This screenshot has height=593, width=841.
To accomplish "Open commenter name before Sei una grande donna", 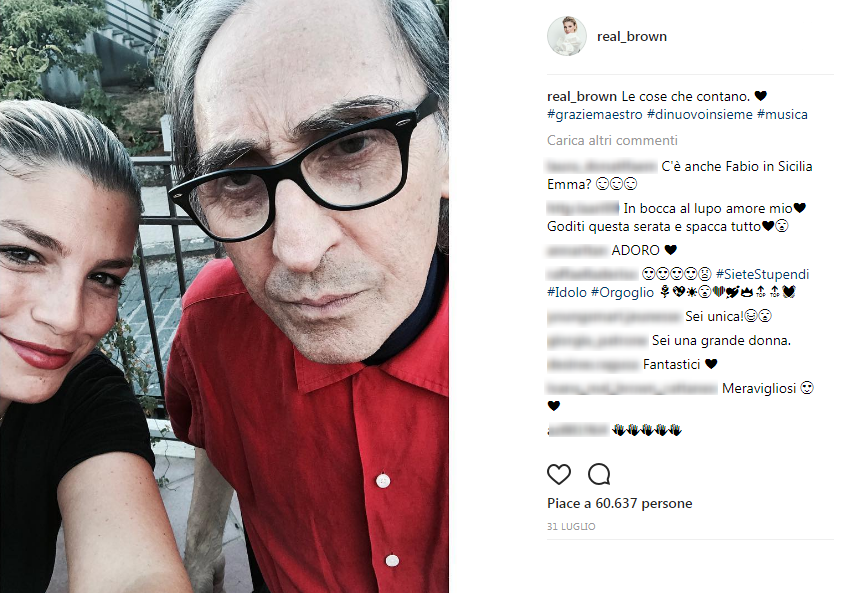I will pyautogui.click(x=597, y=340).
